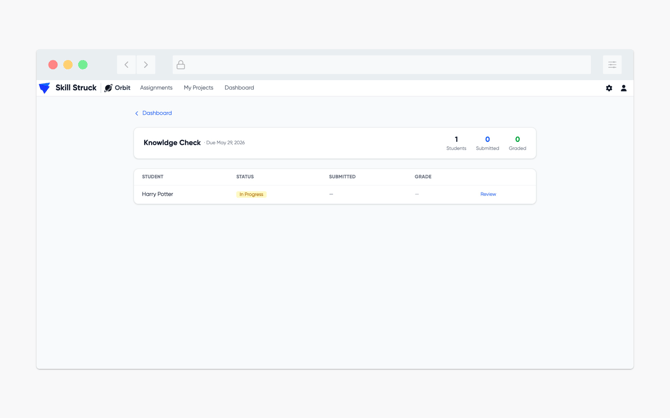Click the green maximize window button

(x=83, y=65)
